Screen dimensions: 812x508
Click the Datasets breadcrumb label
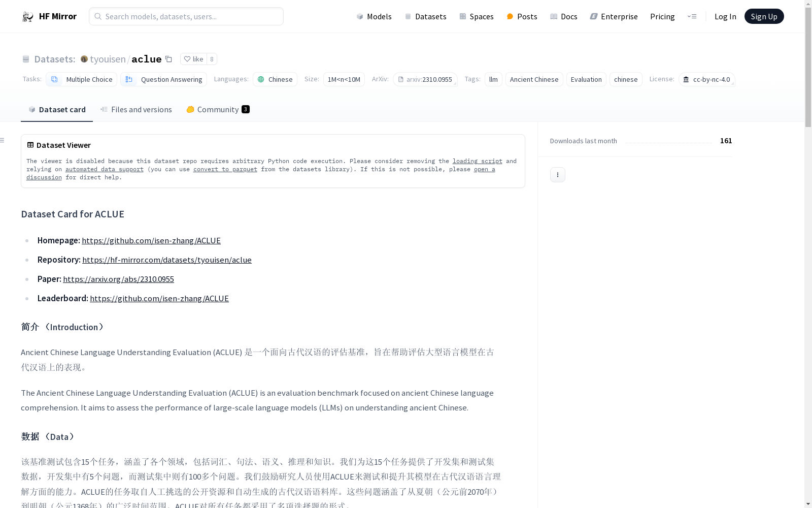tap(54, 59)
